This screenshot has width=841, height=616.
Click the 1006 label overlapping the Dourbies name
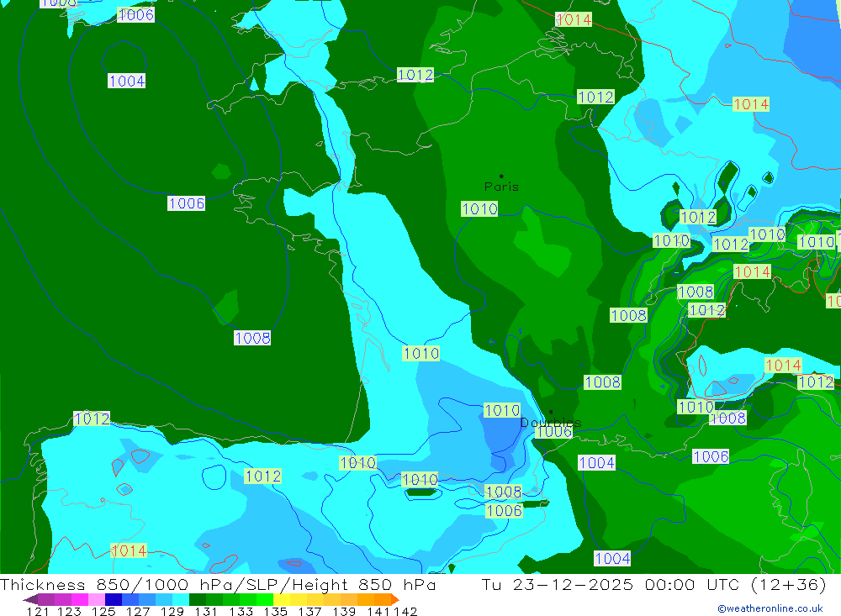pos(554,432)
